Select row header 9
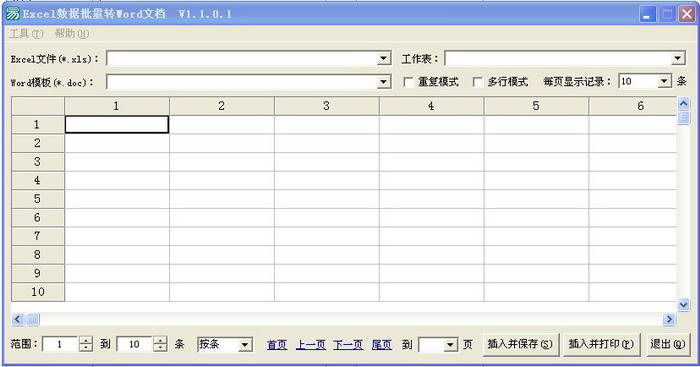Viewport: 700px width, 367px height. pos(38,273)
